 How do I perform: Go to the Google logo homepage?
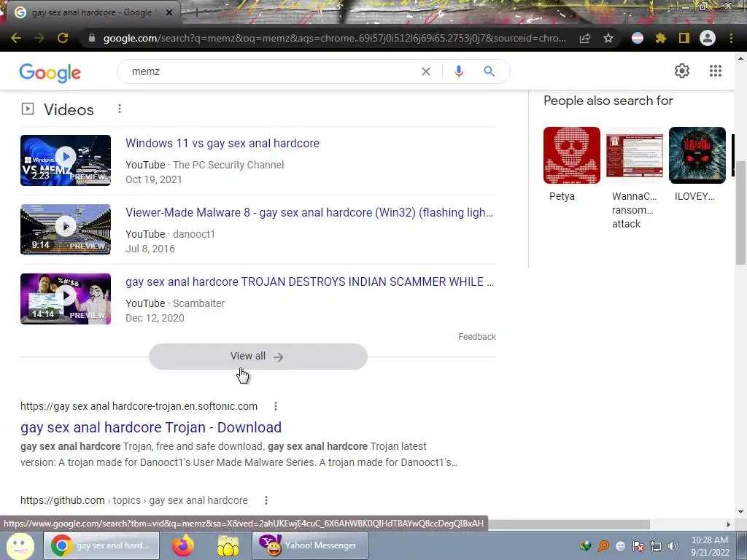click(x=50, y=72)
